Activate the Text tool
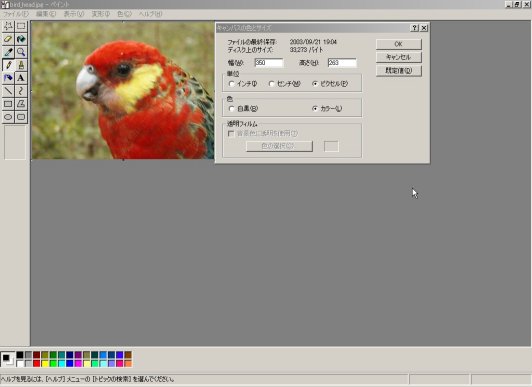 click(21, 78)
